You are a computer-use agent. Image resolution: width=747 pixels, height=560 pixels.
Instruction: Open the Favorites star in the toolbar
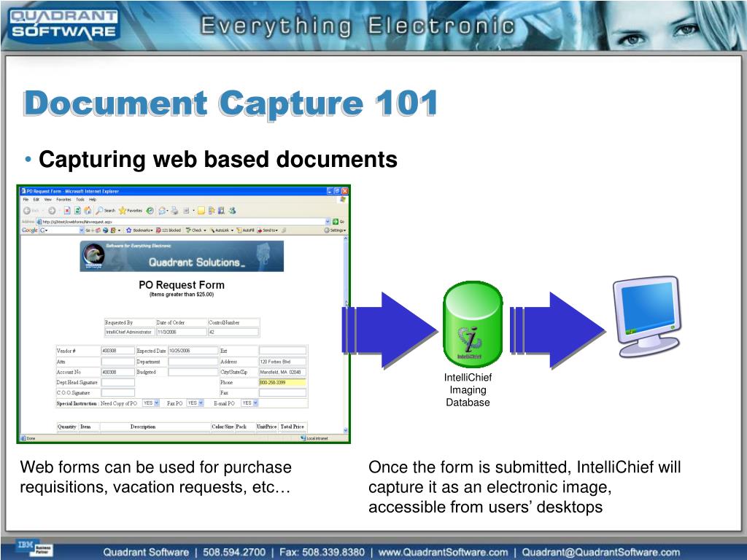point(131,211)
